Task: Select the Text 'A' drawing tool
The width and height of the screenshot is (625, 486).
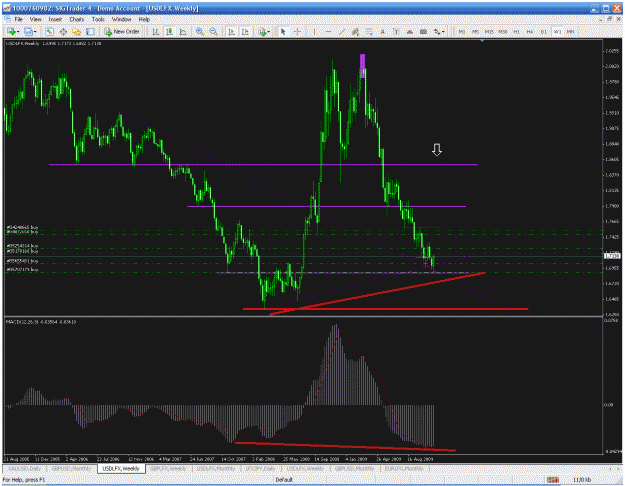Action: point(383,31)
